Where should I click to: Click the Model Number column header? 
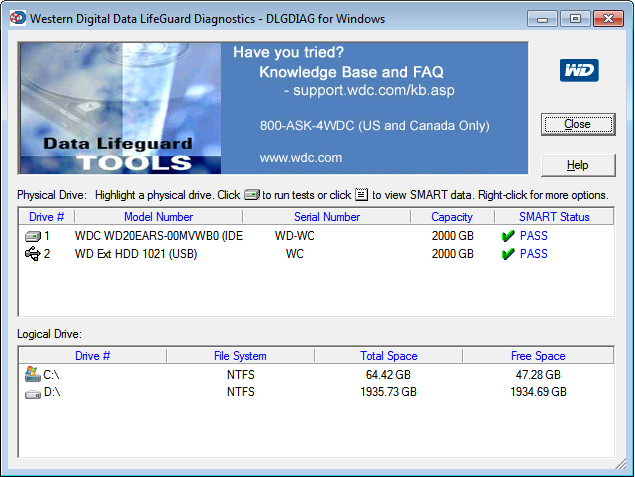tap(158, 217)
